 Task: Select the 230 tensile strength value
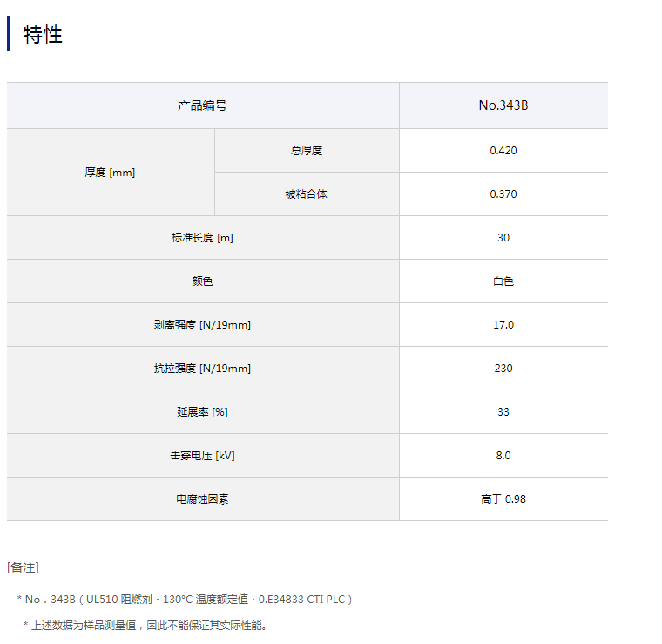(x=503, y=369)
